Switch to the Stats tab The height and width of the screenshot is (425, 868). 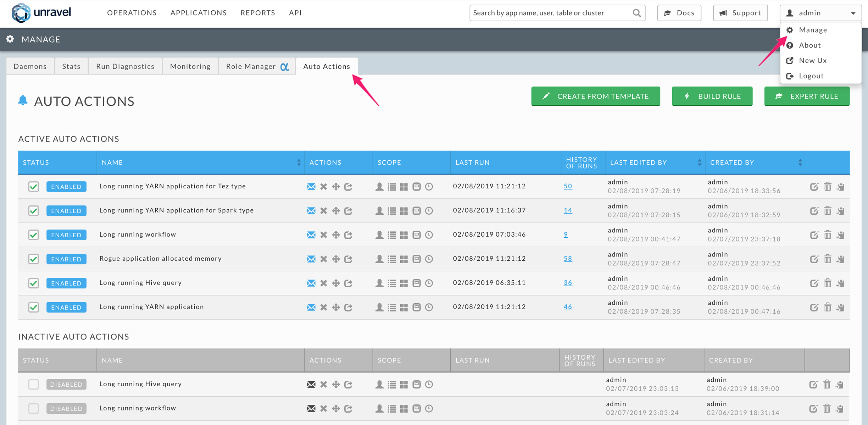(x=71, y=66)
